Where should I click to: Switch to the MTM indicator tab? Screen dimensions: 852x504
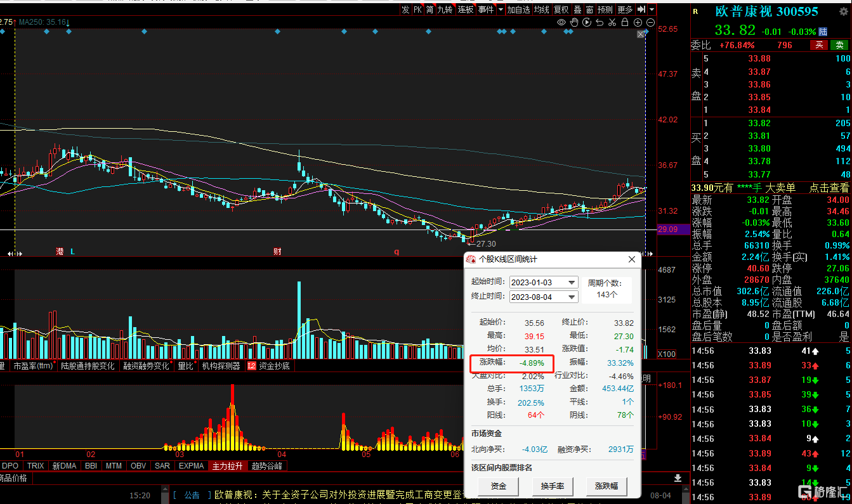pyautogui.click(x=114, y=466)
